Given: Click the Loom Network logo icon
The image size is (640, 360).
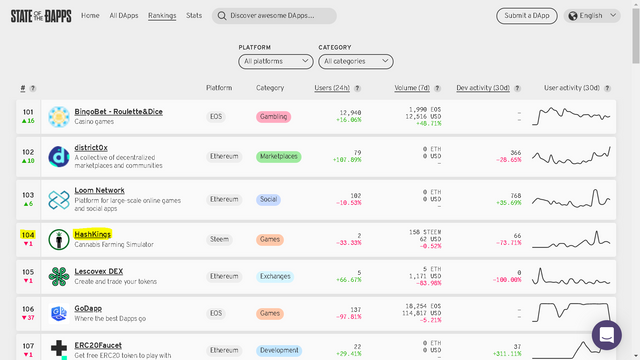Looking at the screenshot, I should pyautogui.click(x=59, y=200).
